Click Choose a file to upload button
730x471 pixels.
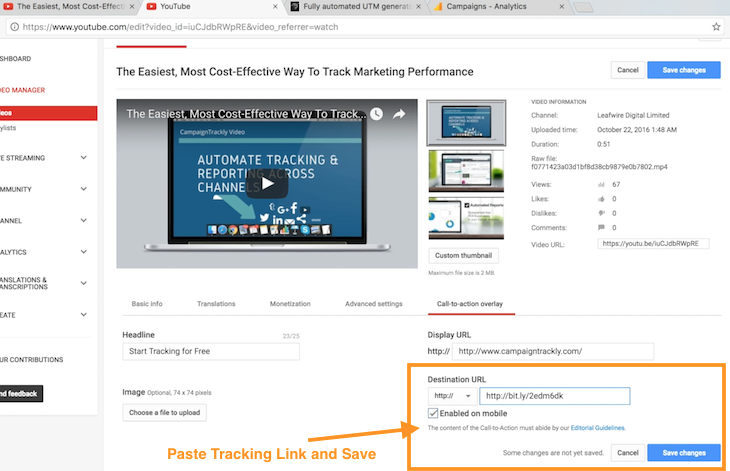pyautogui.click(x=164, y=412)
